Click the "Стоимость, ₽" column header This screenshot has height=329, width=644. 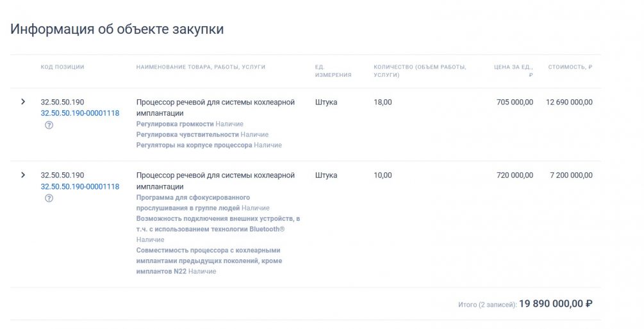pyautogui.click(x=570, y=67)
